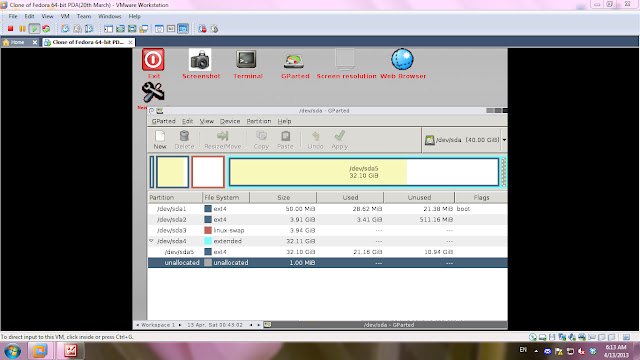The image size is (640, 360).
Task: Click the VMware Workstation taskbar icon
Action: tap(40, 351)
